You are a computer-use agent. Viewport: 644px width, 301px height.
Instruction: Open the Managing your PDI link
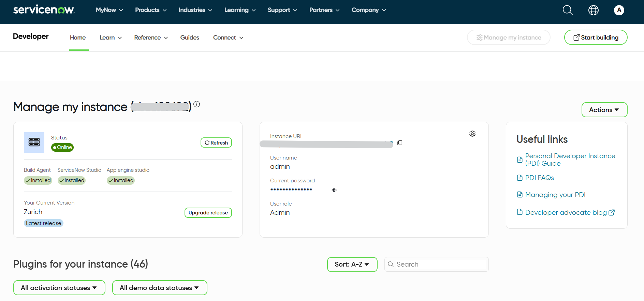[555, 195]
